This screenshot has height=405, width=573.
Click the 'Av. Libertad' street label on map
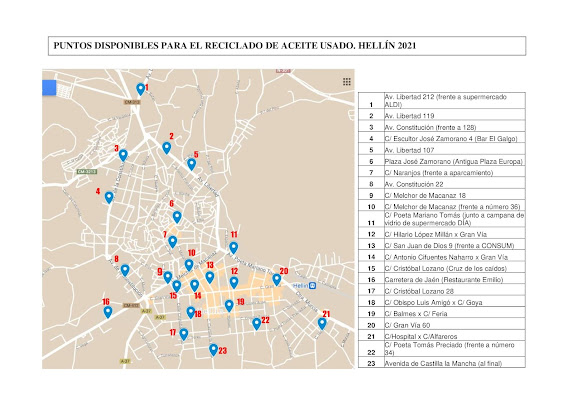tap(208, 187)
